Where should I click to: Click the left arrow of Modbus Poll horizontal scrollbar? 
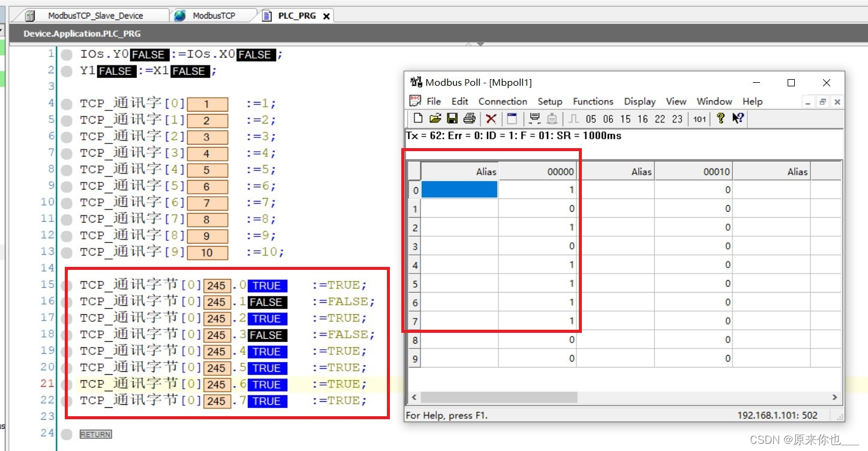pos(414,397)
